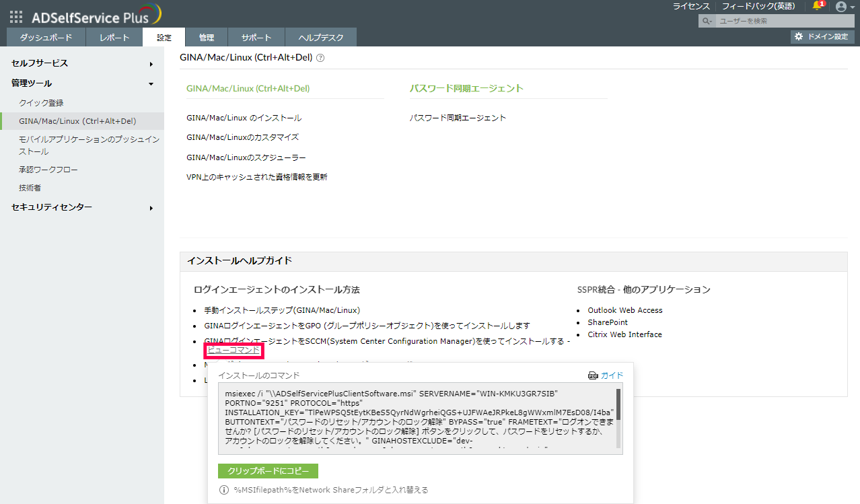Click the ビューコマンド link
The height and width of the screenshot is (504, 860).
coord(234,350)
